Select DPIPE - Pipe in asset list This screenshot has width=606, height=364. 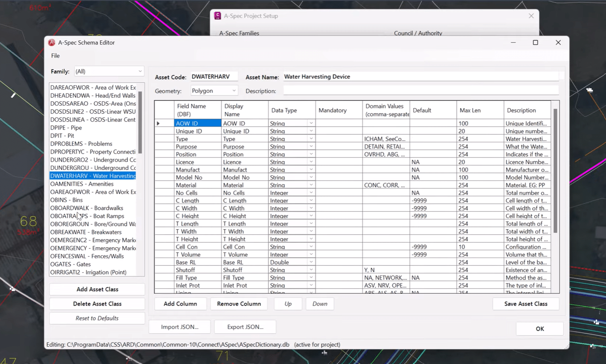[x=93, y=128]
